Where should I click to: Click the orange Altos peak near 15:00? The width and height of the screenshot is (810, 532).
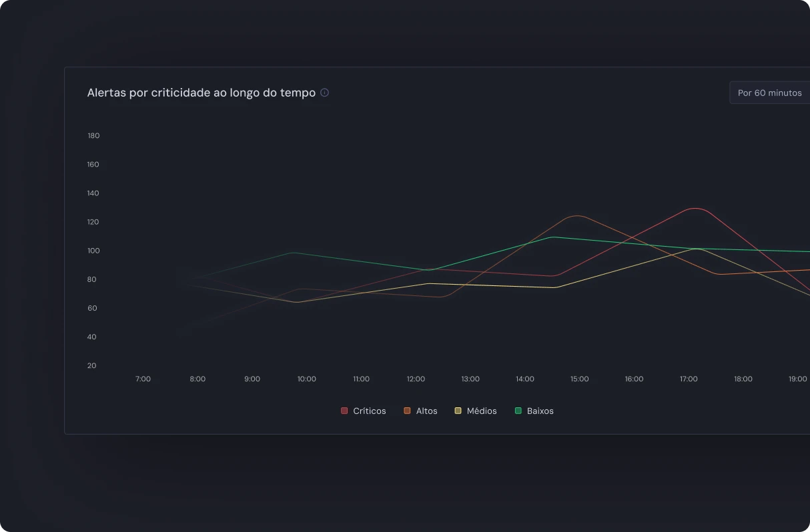576,215
